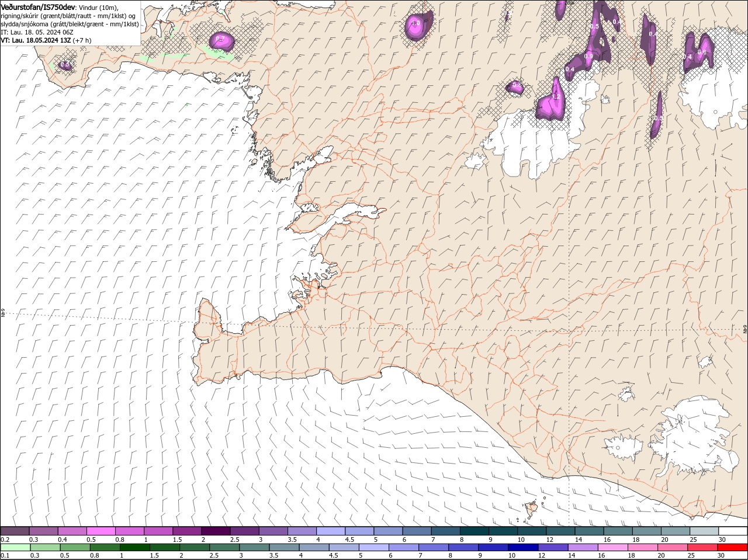Pick upper legend swatch between 3 and 3.5
The width and height of the screenshot is (748, 560).
point(273,531)
